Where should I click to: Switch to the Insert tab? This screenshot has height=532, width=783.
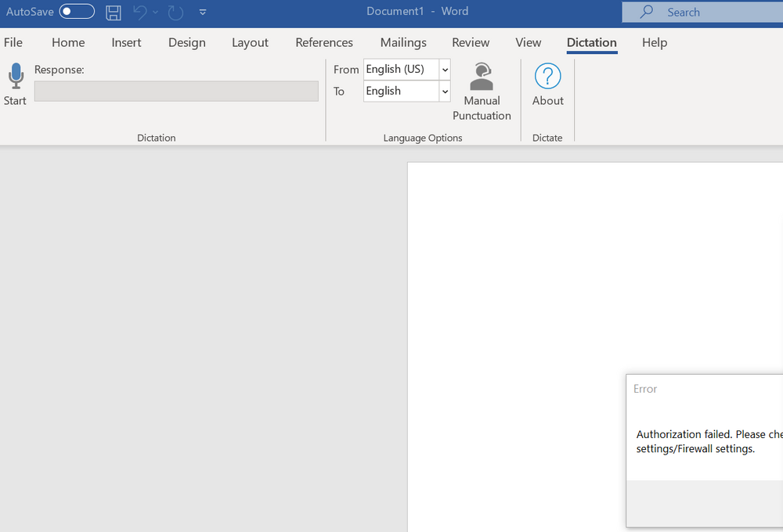click(126, 42)
